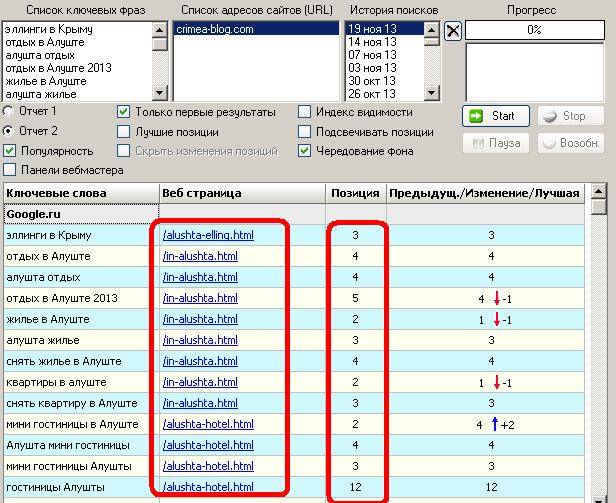
Task: Select 'эллинги в Крыму' in phrases list
Action: coord(77,29)
